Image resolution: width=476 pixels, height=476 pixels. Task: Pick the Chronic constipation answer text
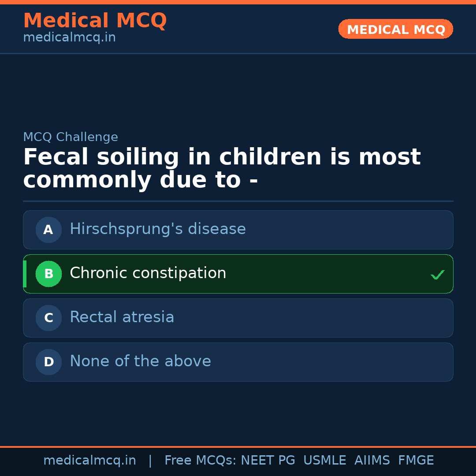click(148, 273)
